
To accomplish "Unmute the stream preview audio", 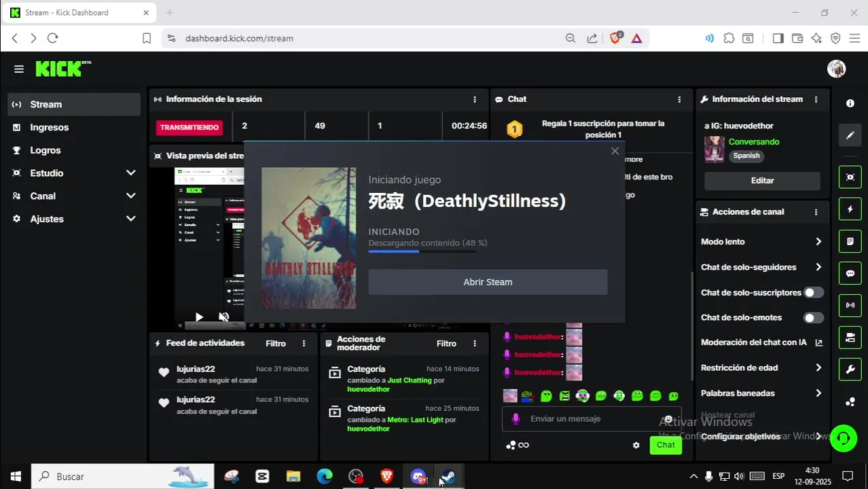I will coord(223,316).
